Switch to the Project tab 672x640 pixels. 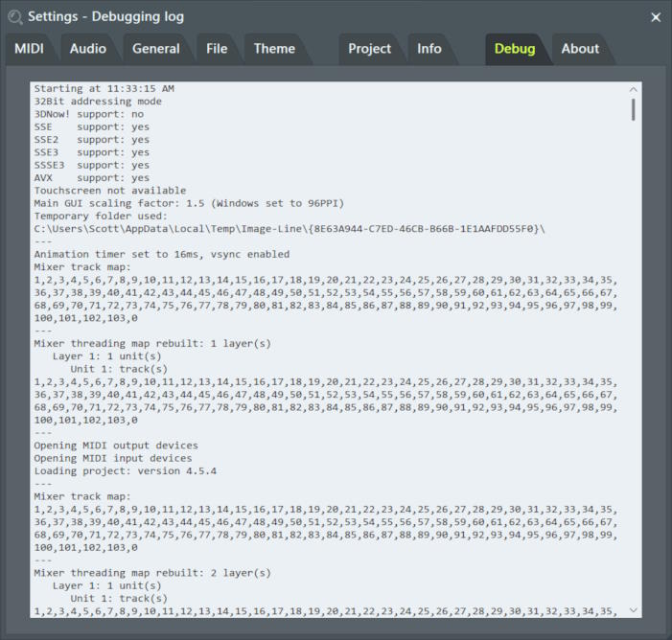(369, 49)
